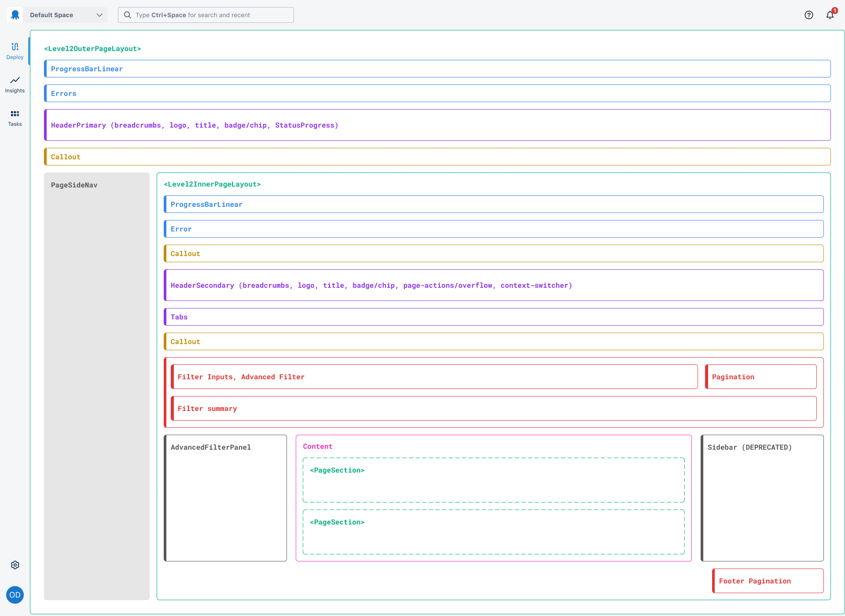Click the Octopus logo icon
The image size is (845, 616).
[15, 15]
